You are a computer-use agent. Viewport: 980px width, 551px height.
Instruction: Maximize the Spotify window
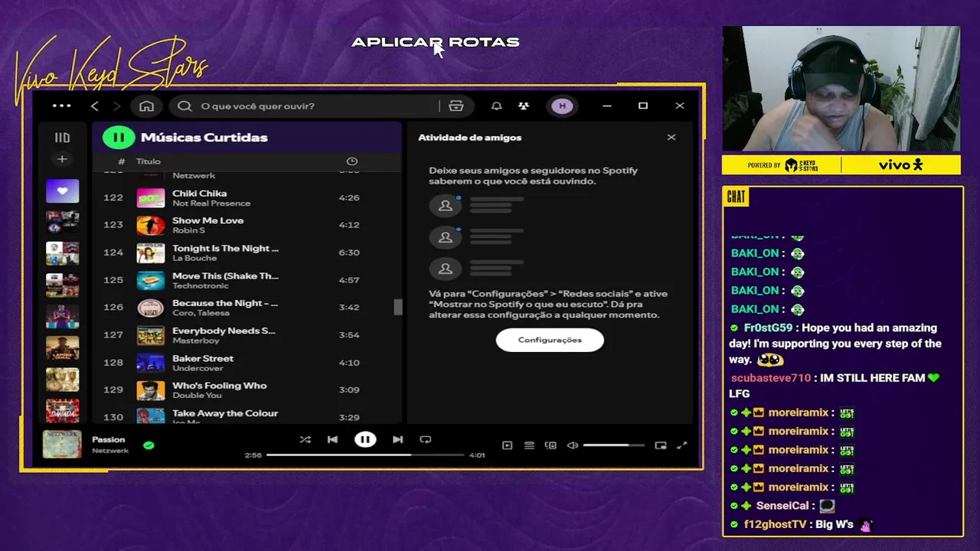tap(643, 106)
